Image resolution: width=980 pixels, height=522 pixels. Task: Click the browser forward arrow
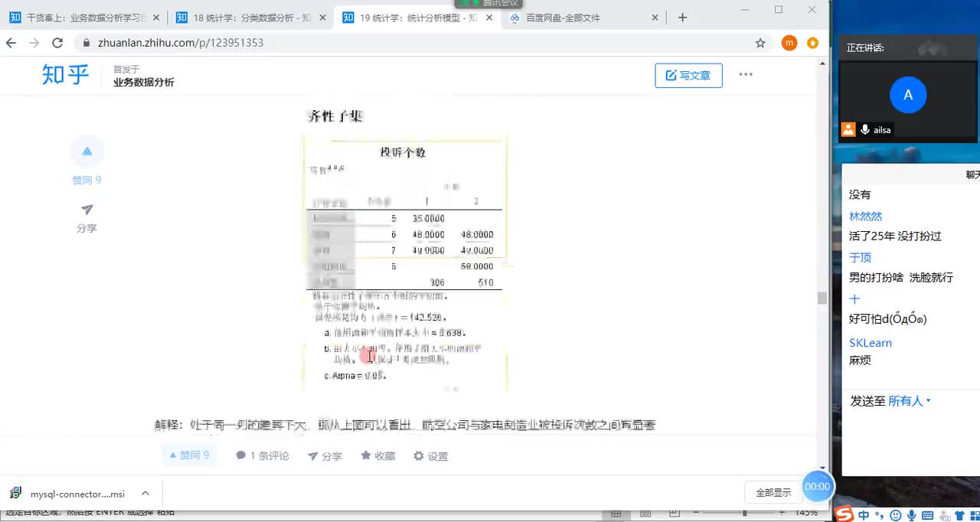(x=34, y=43)
